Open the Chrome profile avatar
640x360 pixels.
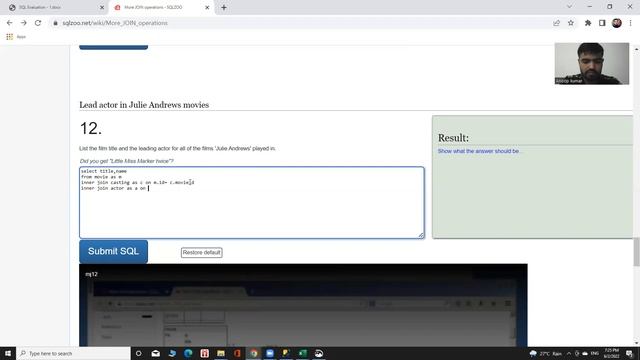click(616, 23)
